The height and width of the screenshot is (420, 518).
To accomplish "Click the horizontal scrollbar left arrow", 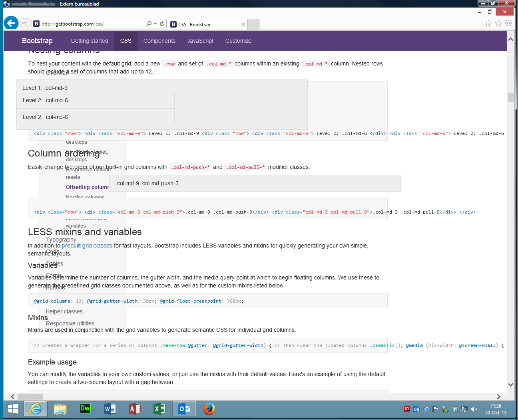I will click(x=13, y=396).
